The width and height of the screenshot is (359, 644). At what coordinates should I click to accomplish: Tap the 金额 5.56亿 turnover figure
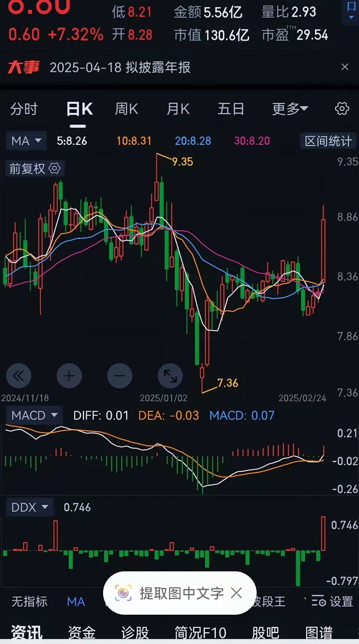tap(208, 13)
